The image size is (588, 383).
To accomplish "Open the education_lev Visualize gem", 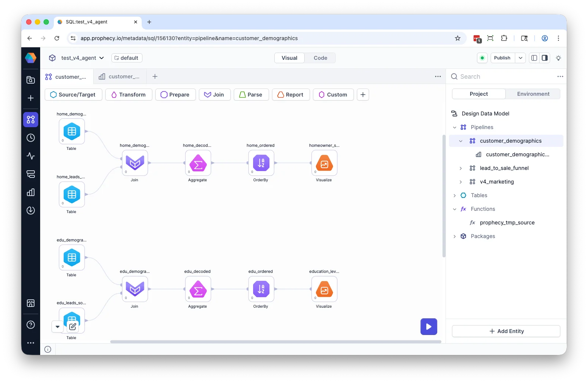I will [324, 289].
